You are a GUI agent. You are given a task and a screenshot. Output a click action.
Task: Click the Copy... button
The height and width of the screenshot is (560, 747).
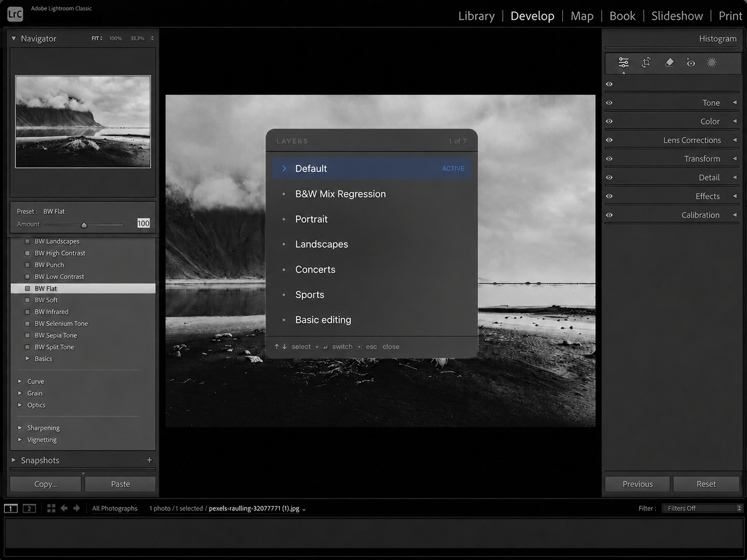(x=45, y=484)
